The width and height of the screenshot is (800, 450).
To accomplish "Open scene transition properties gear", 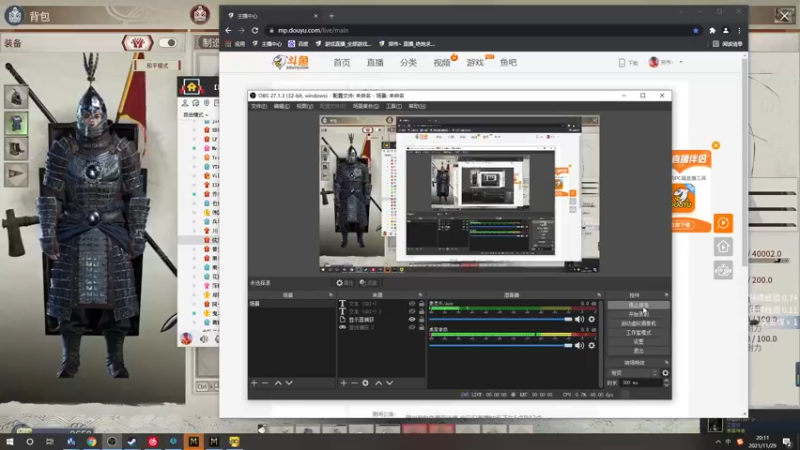I will click(x=665, y=373).
